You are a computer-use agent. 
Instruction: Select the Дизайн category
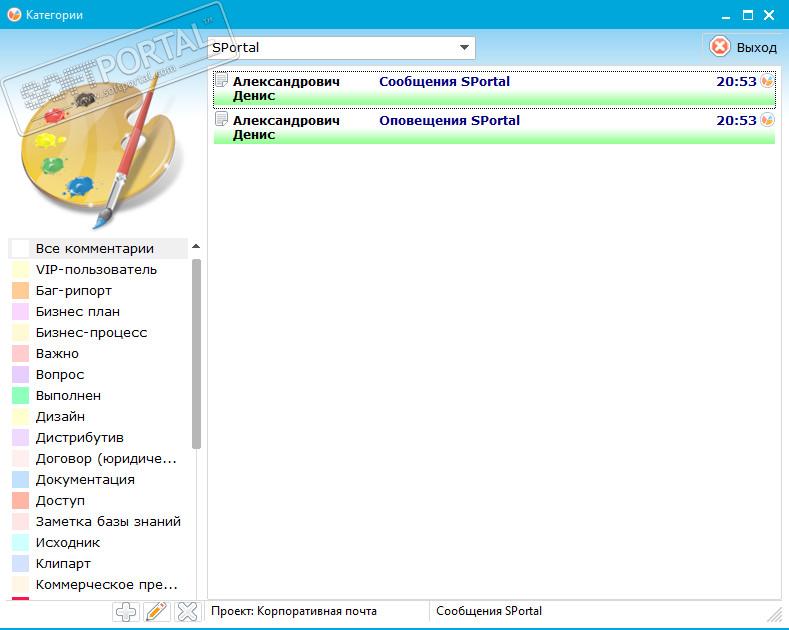tap(98, 417)
